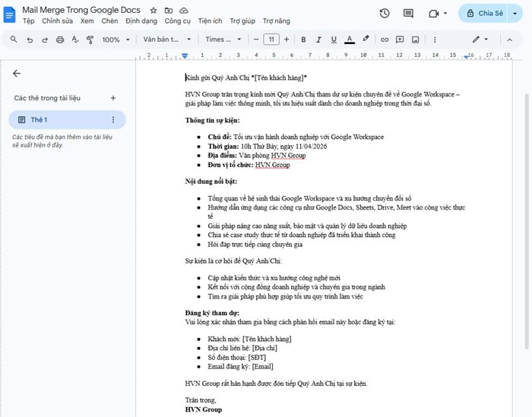Screen dimensions: 532x417
Task: Click "Nội dung nổi bật:" heading
Action: (211, 182)
